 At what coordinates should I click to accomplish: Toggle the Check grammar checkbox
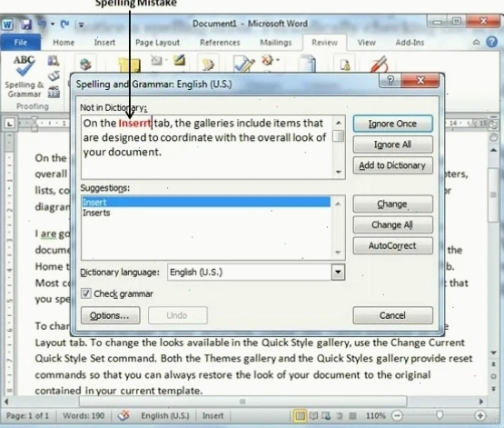(86, 294)
